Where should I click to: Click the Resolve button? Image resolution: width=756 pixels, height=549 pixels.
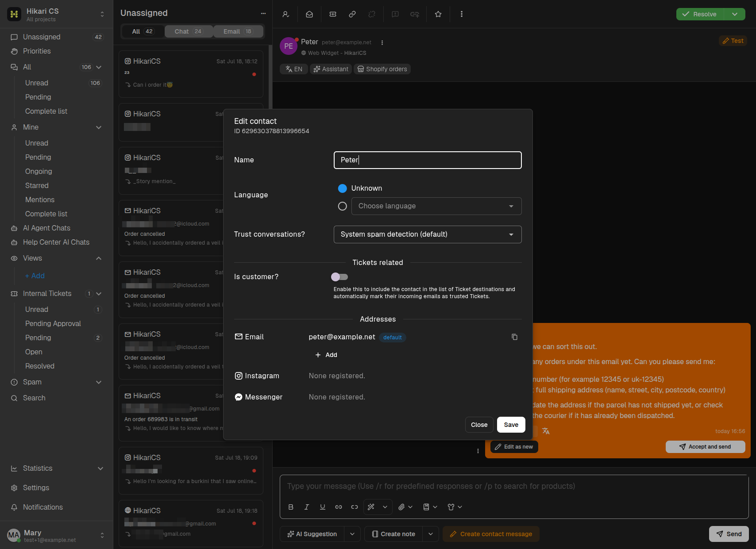point(700,14)
